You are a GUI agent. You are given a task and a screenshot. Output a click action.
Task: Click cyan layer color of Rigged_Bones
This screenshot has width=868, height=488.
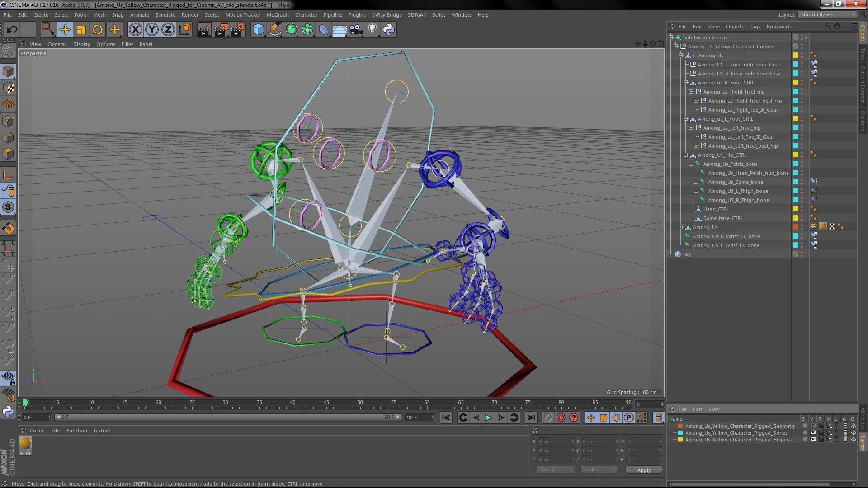(680, 433)
